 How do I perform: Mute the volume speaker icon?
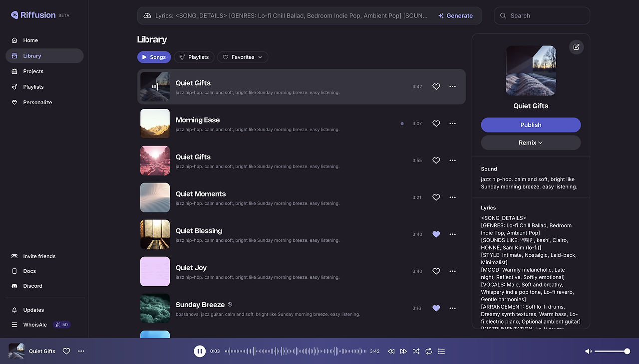[589, 351]
